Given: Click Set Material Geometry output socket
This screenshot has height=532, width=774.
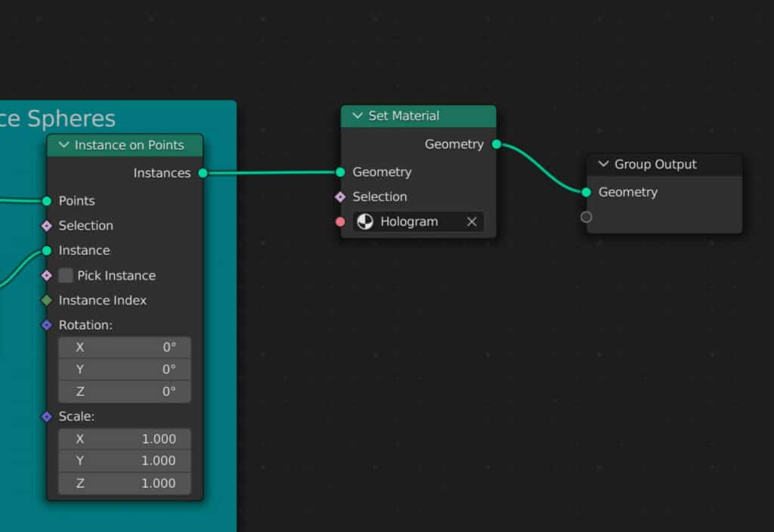Looking at the screenshot, I should [497, 144].
